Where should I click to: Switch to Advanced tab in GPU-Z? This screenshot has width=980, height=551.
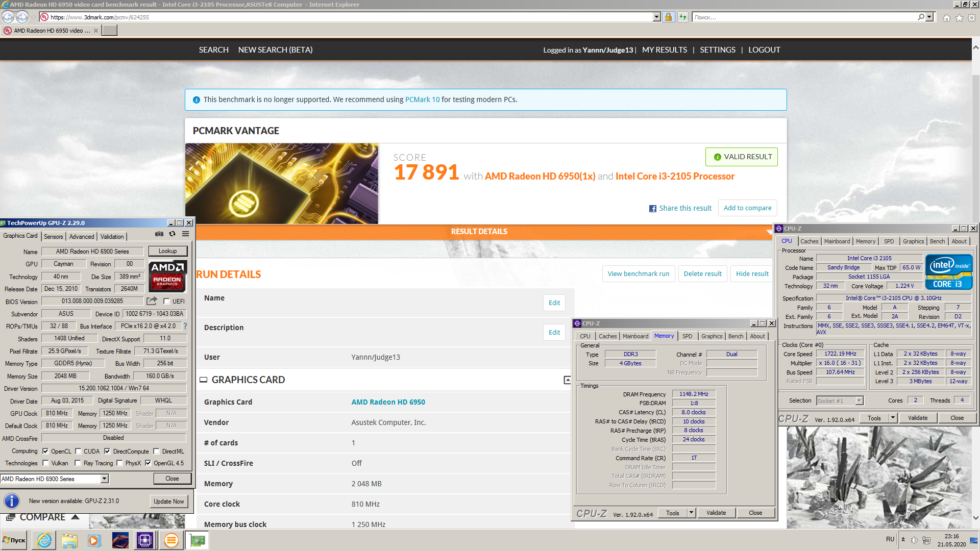(82, 237)
